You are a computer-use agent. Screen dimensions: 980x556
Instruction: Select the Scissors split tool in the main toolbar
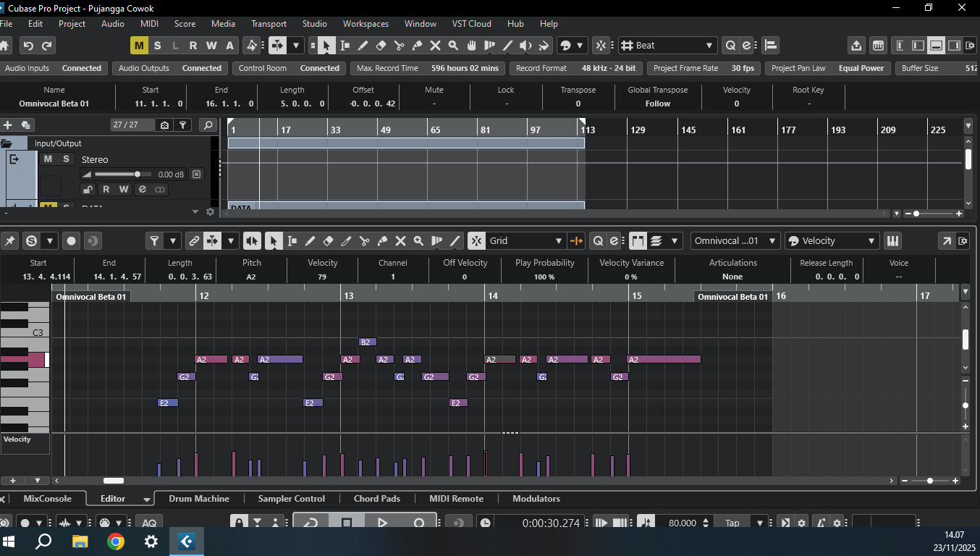point(399,46)
